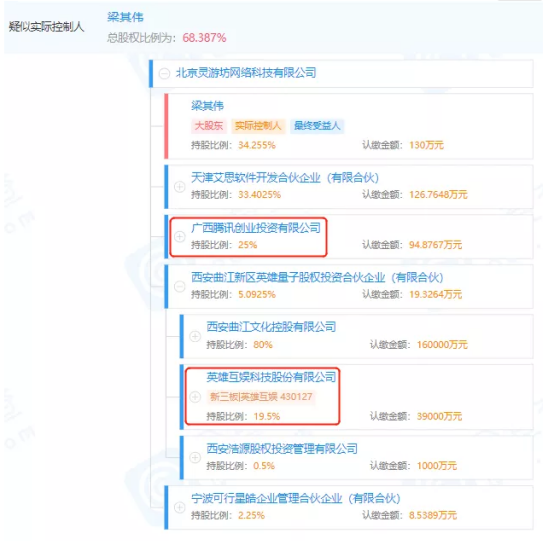
Task: Open 梁其伟 controller link at top
Action: click(125, 17)
